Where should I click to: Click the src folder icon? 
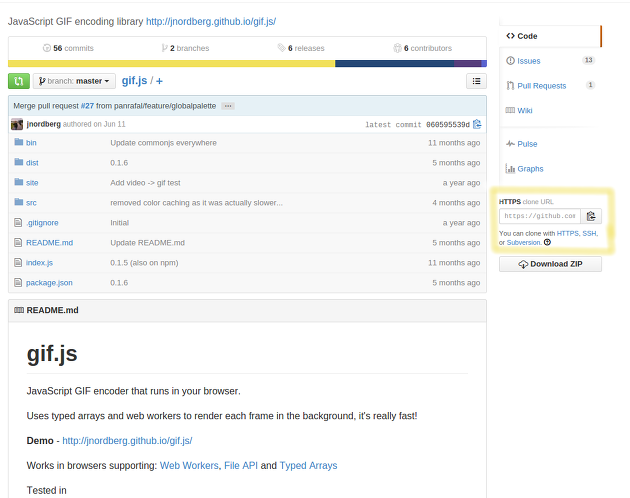18,202
